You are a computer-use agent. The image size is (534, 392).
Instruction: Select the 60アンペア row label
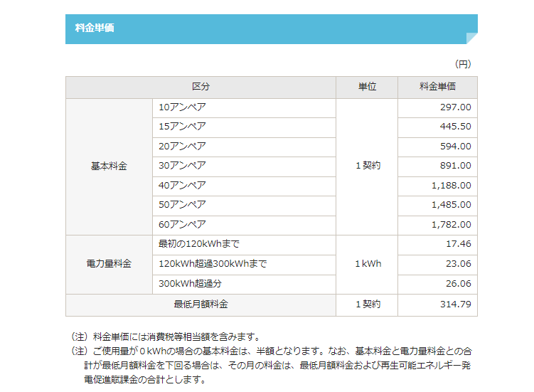(182, 225)
